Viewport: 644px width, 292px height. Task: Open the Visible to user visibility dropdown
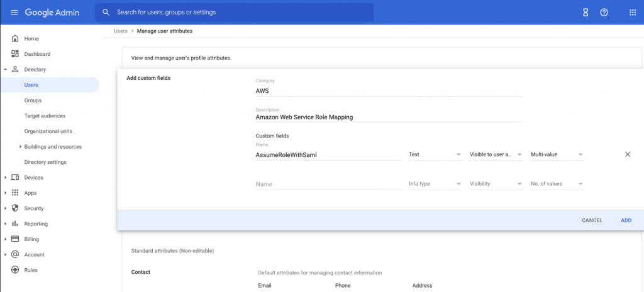point(496,154)
